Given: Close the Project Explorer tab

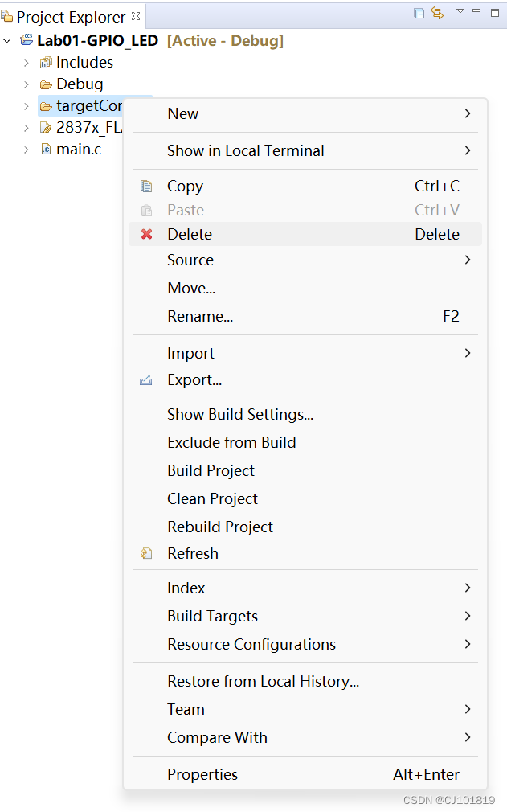Looking at the screenshot, I should point(135,15).
